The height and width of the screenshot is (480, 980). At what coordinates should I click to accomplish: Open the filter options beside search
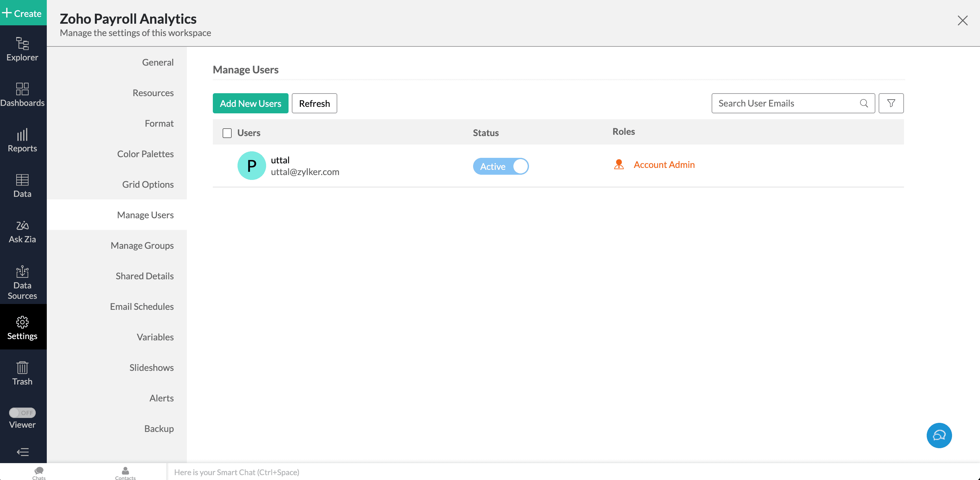891,103
